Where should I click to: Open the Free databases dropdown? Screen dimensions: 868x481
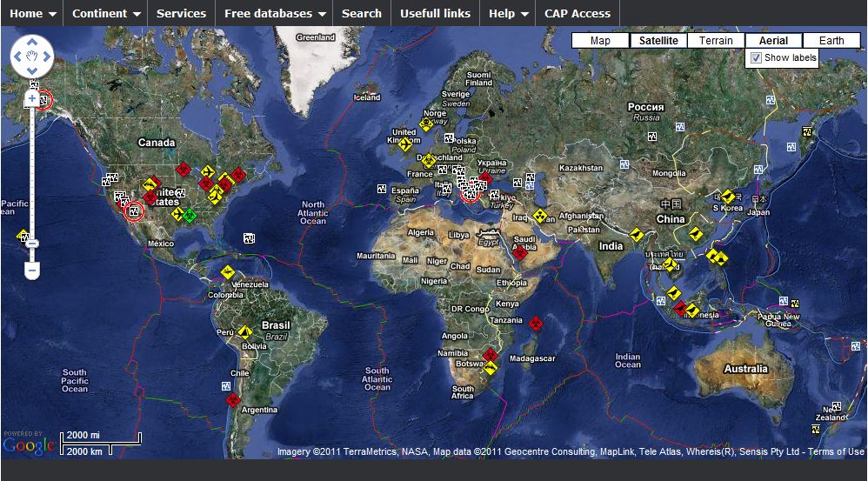pos(274,13)
